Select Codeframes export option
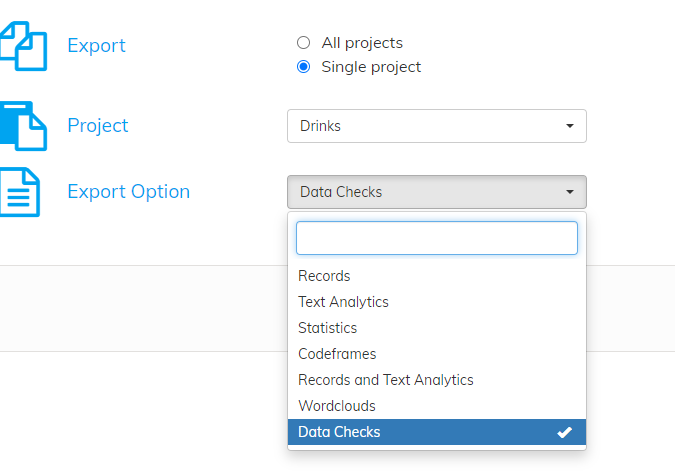This screenshot has height=475, width=675. point(437,354)
